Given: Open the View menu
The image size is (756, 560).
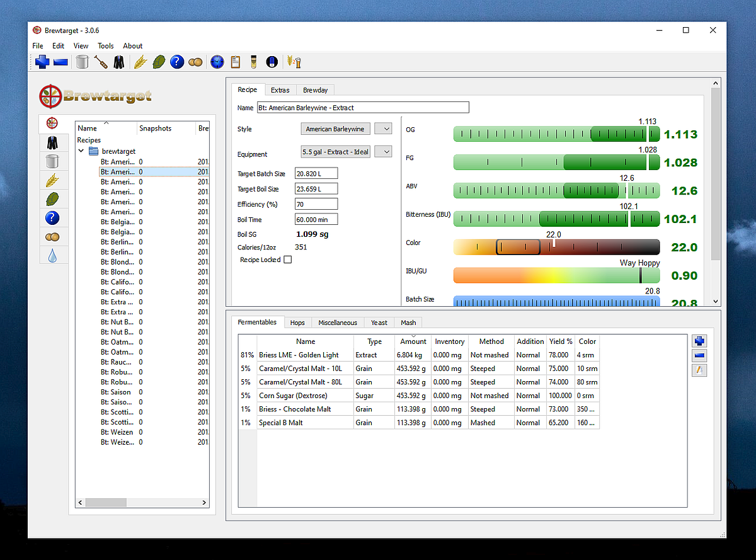Looking at the screenshot, I should (81, 46).
